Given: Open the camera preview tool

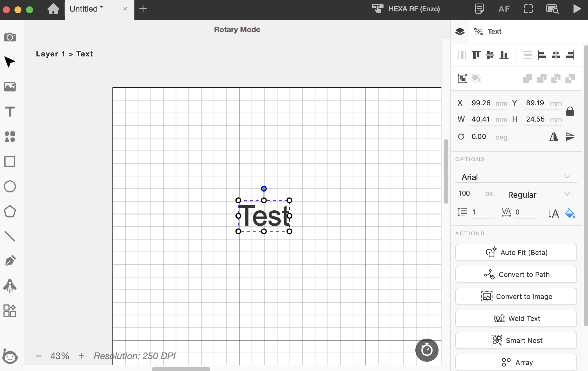Looking at the screenshot, I should pyautogui.click(x=10, y=37).
